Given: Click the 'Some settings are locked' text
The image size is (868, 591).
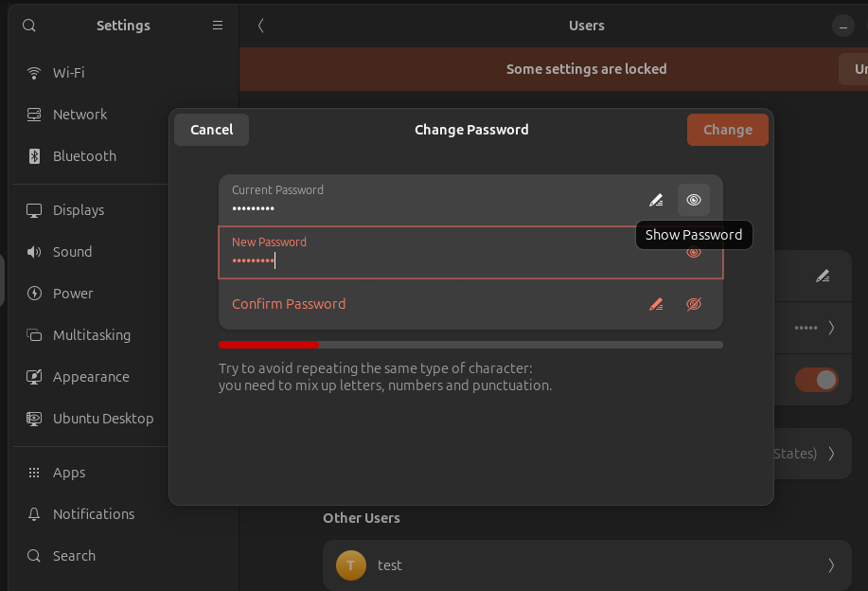Looking at the screenshot, I should 586,69.
